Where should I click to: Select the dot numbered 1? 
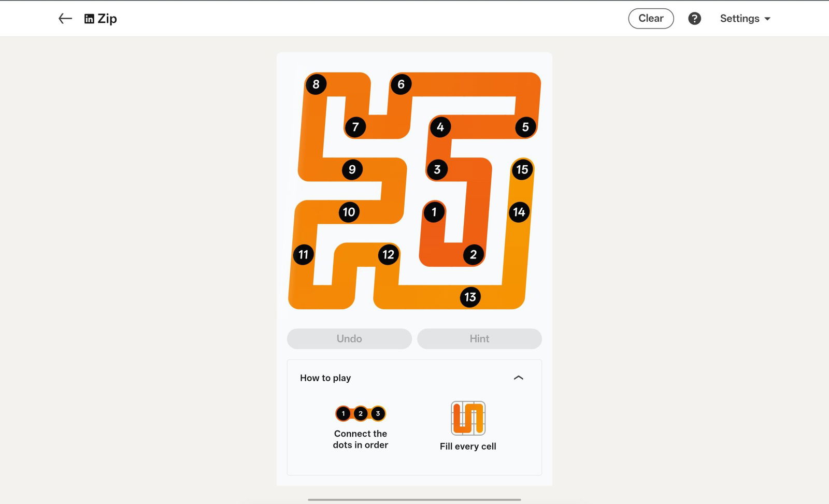434,212
